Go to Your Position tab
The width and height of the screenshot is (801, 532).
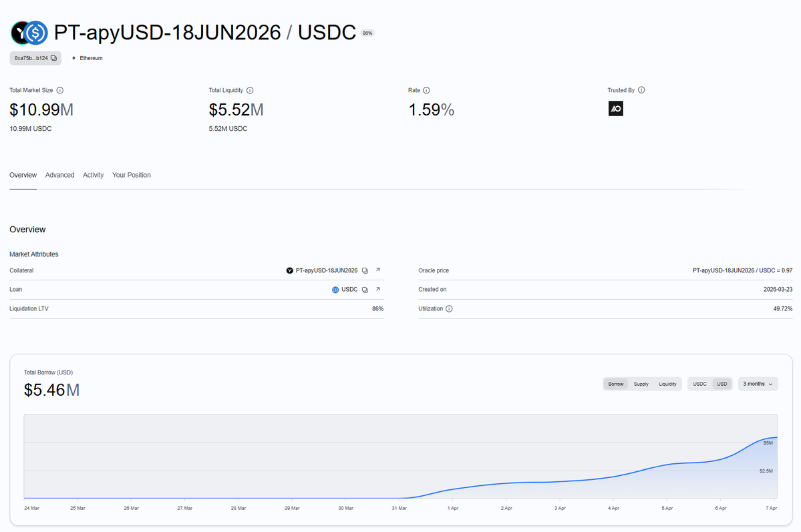point(132,175)
